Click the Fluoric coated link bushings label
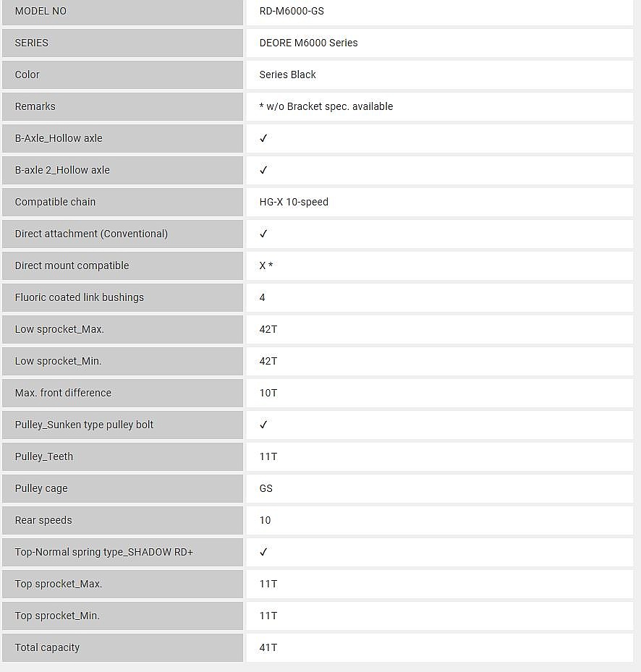The image size is (641, 672). 80,297
